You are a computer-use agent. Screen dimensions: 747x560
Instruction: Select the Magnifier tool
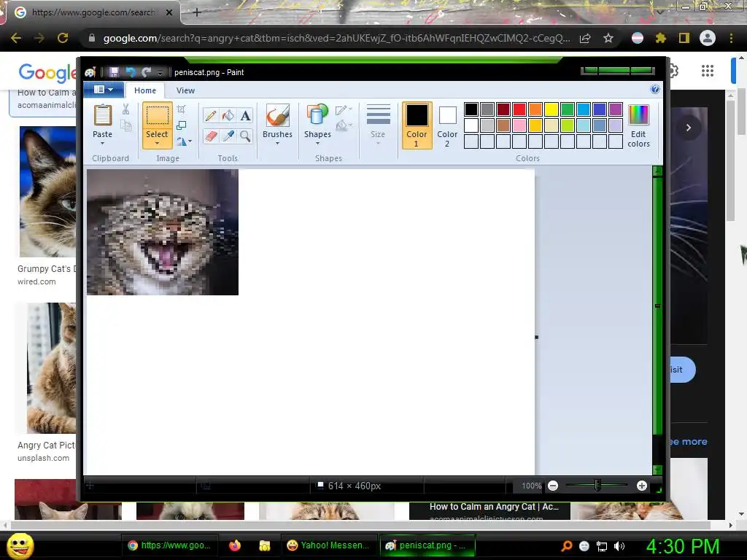(245, 136)
